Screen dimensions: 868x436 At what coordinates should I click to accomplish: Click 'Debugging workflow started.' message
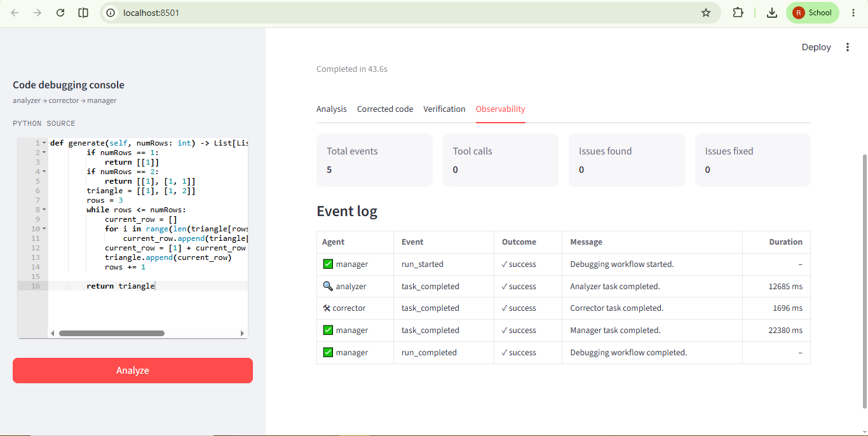pos(622,264)
